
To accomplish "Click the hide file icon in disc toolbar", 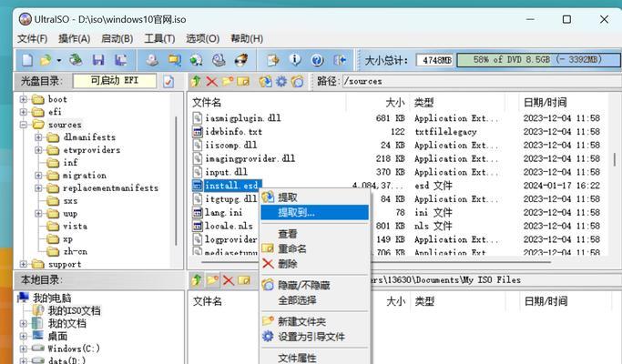I will [298, 81].
